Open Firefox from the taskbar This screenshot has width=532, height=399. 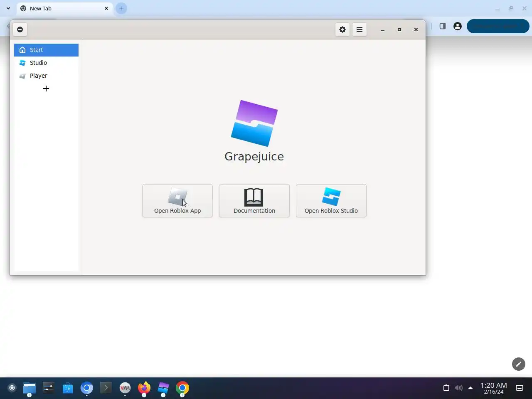[144, 388]
